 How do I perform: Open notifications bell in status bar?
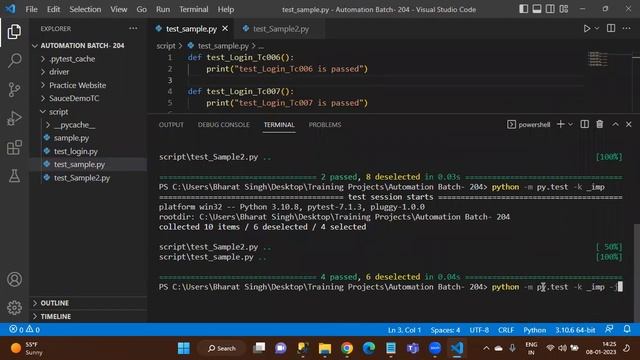pos(627,329)
